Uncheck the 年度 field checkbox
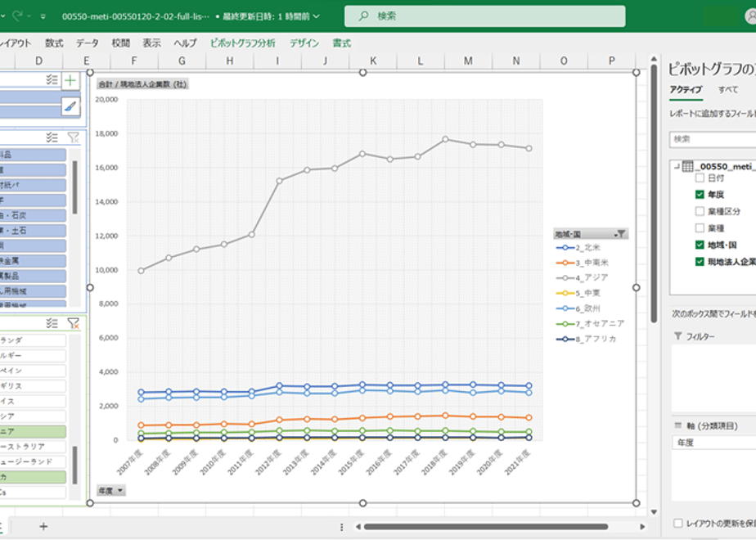The width and height of the screenshot is (756, 540). 700,194
